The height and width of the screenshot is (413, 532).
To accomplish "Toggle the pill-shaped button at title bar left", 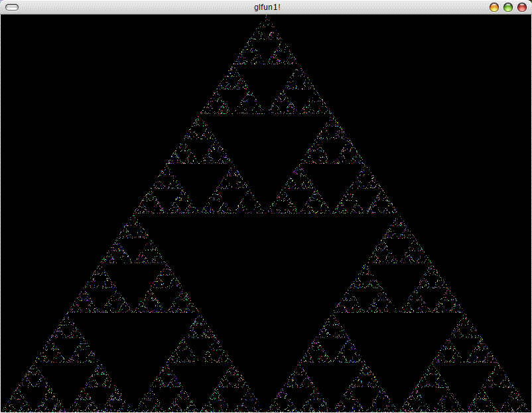I will (12, 7).
